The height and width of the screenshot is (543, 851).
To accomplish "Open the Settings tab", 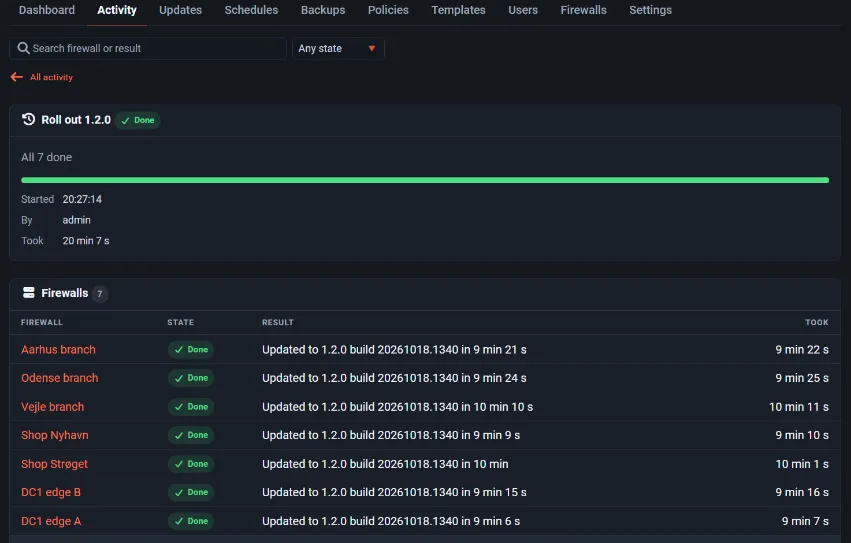I will click(650, 10).
